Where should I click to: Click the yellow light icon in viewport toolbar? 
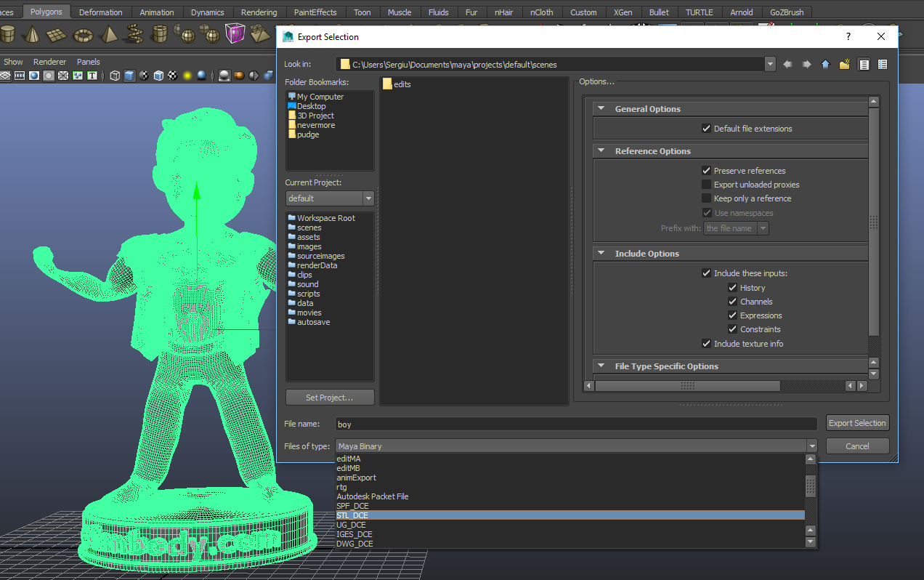pyautogui.click(x=187, y=76)
